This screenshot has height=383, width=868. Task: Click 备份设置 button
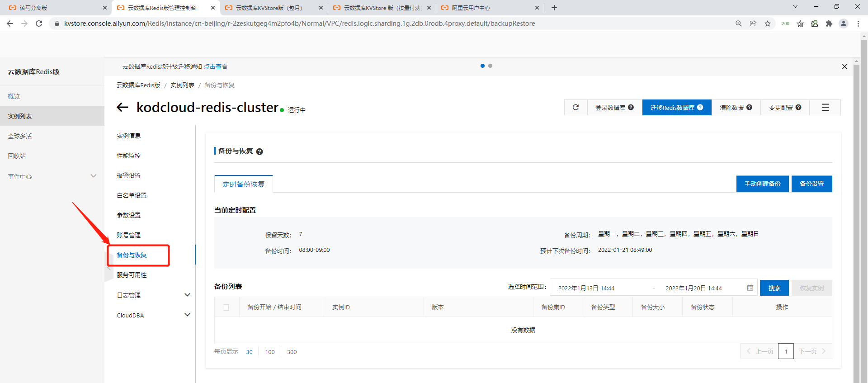[x=812, y=184]
